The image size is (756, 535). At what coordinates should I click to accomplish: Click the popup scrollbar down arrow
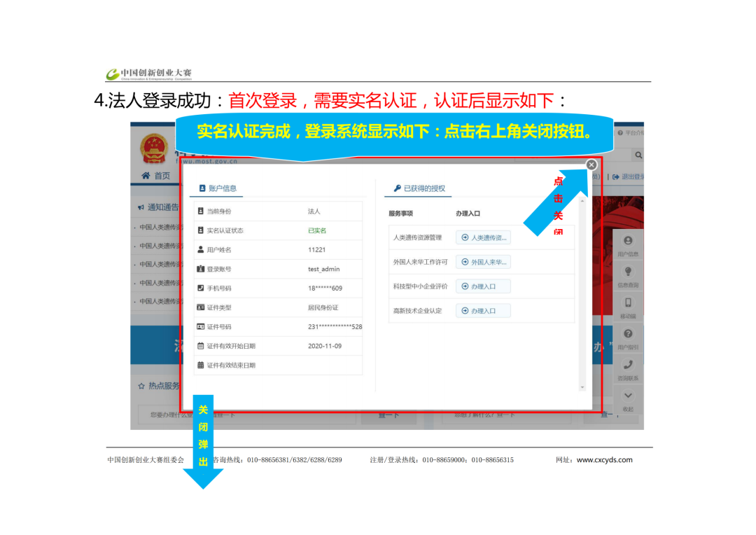[582, 387]
